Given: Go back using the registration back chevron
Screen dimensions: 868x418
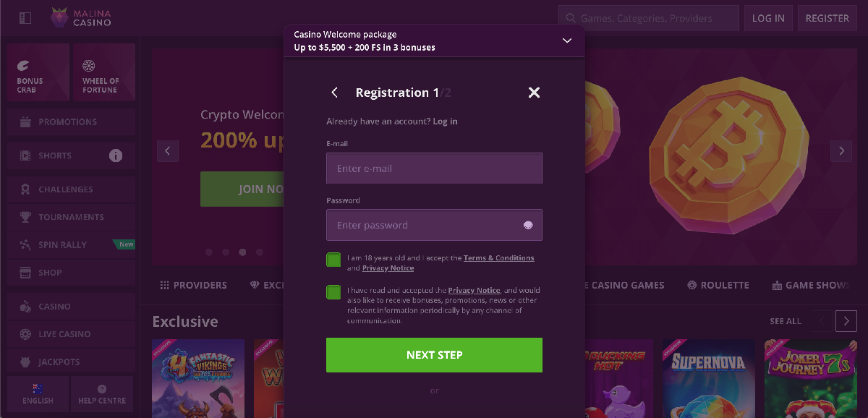Looking at the screenshot, I should pyautogui.click(x=334, y=93).
